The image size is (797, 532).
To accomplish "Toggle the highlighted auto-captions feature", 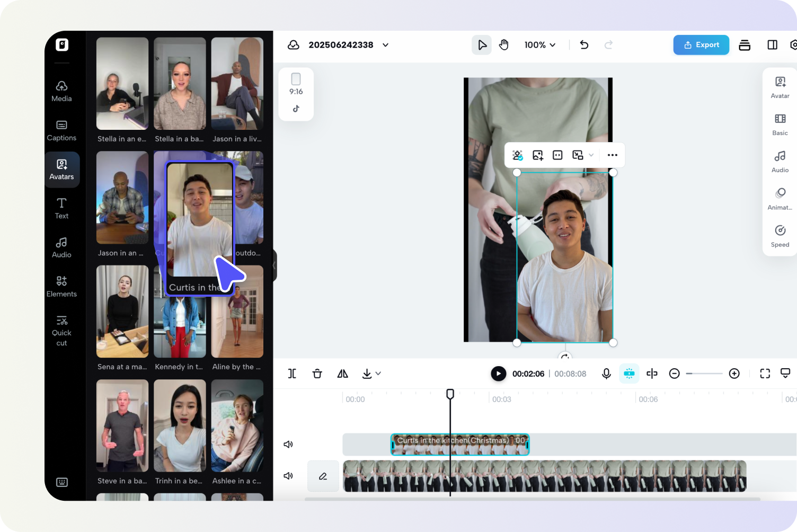I will click(629, 374).
